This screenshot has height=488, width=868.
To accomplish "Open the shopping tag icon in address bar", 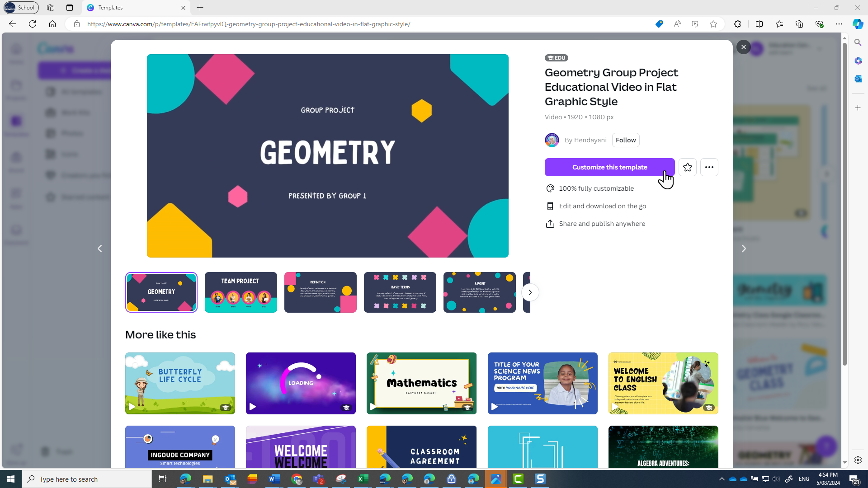I will (659, 24).
